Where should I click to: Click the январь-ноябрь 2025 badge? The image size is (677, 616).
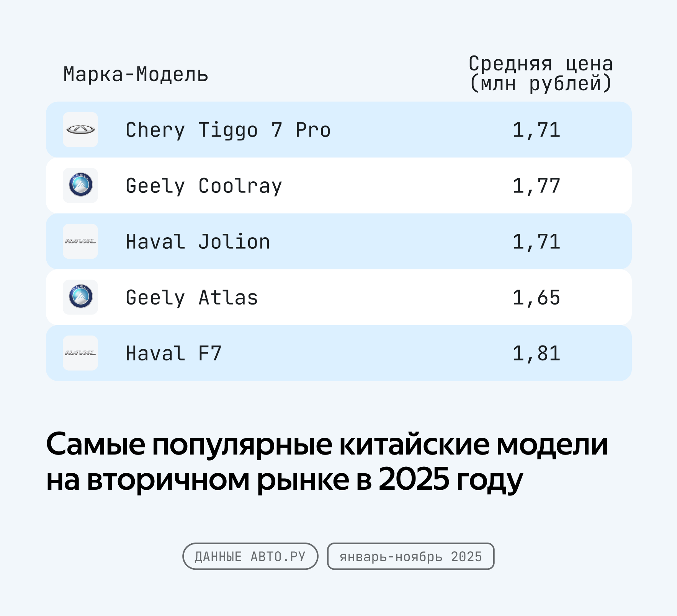(x=410, y=556)
